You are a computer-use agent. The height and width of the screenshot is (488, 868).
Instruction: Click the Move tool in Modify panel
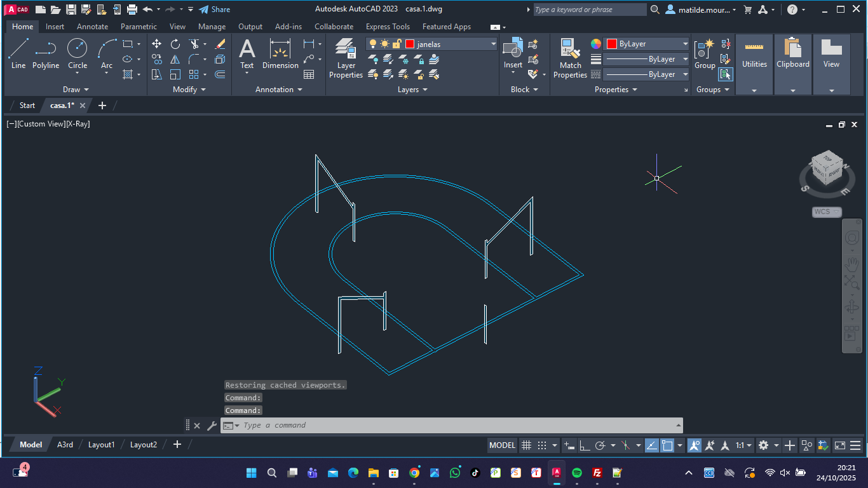(x=156, y=44)
